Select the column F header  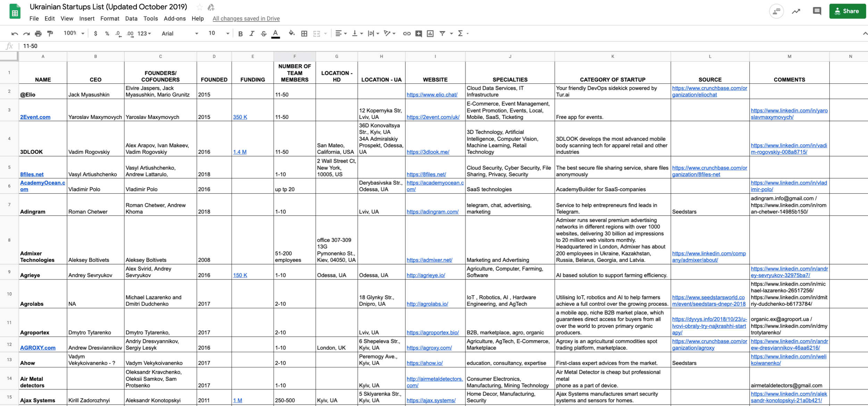point(294,56)
